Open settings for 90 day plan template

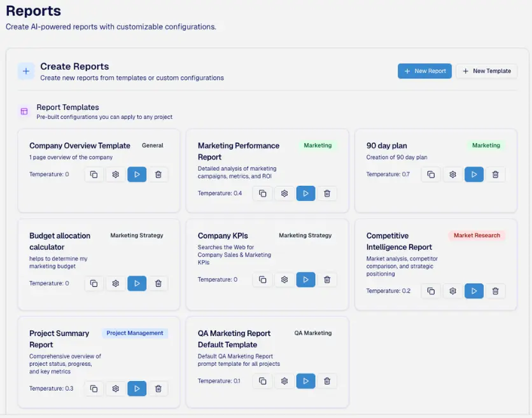pyautogui.click(x=452, y=174)
